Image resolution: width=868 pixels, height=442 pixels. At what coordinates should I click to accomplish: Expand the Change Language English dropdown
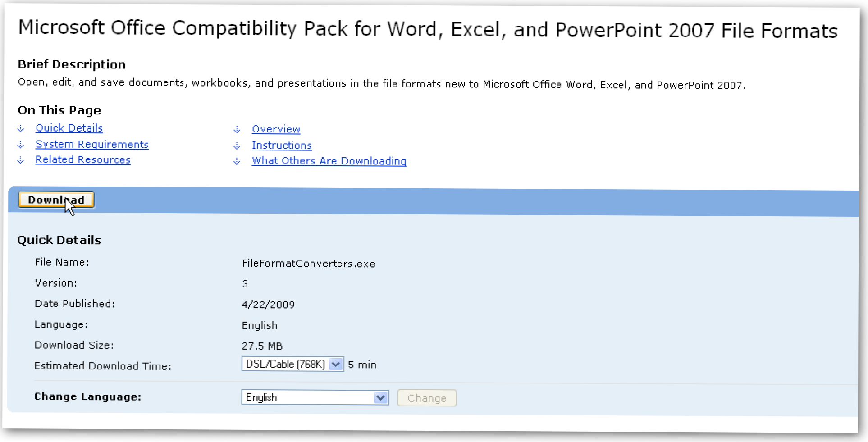[315, 397]
